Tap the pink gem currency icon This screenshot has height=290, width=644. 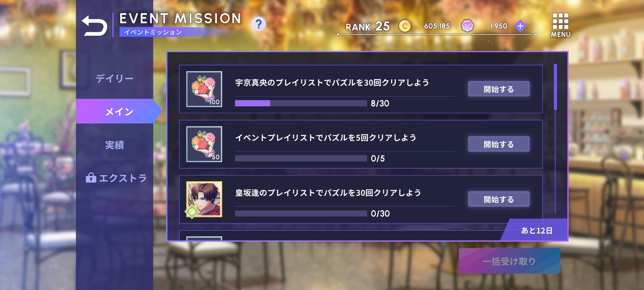coord(467,26)
